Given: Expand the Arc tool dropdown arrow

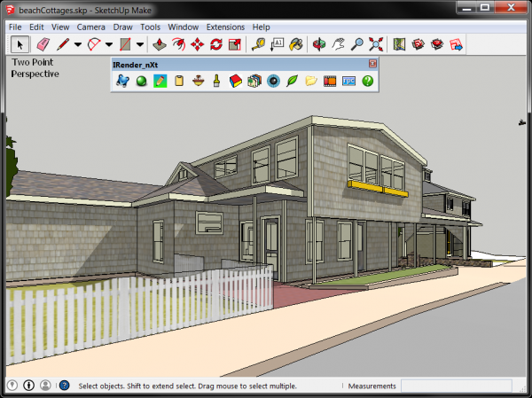Looking at the screenshot, I should pos(108,43).
